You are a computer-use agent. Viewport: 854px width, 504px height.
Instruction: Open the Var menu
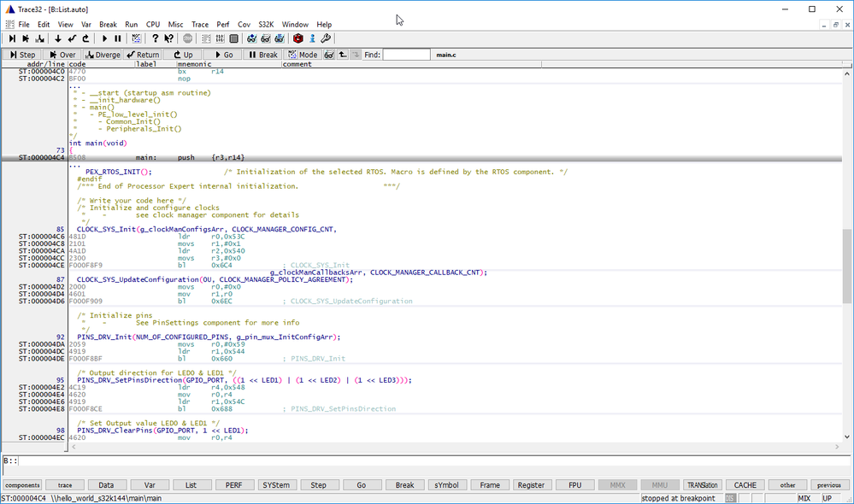86,25
